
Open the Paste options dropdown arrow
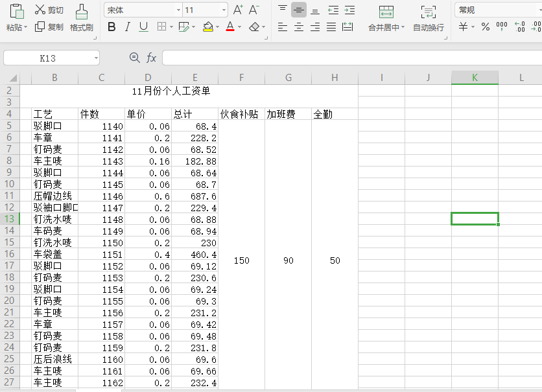[25, 27]
